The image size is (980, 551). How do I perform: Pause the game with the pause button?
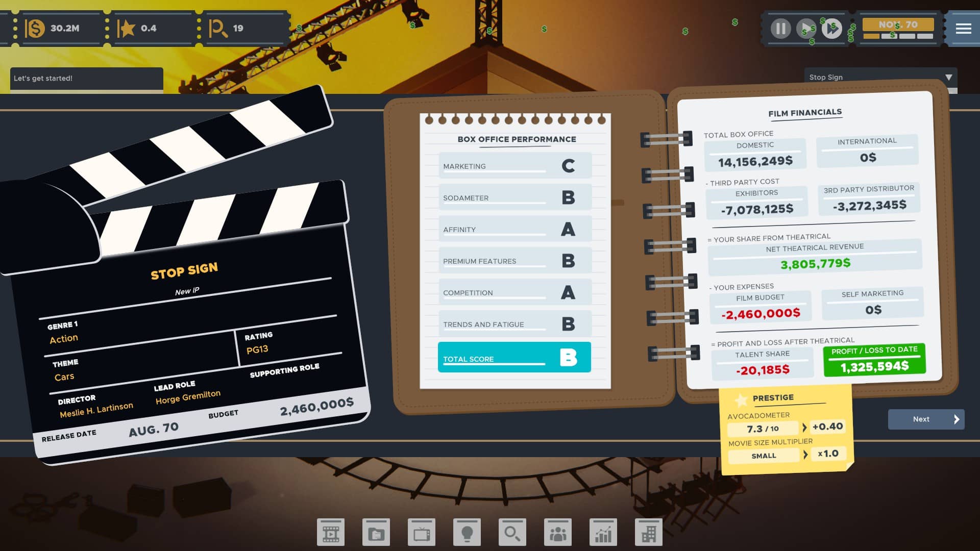click(x=781, y=29)
